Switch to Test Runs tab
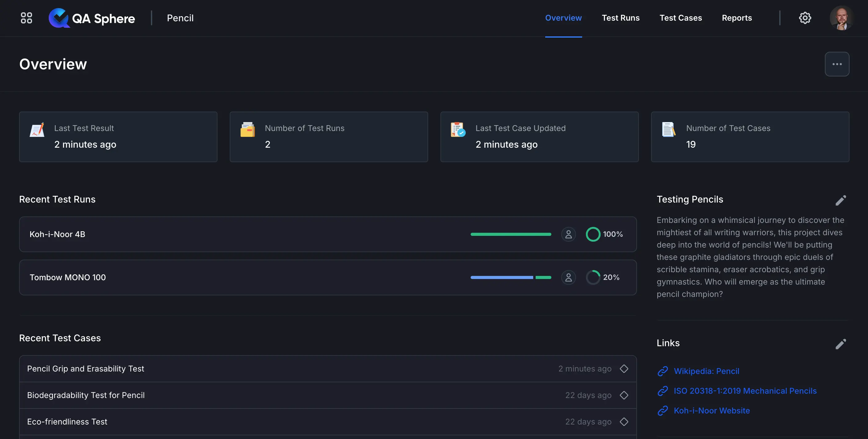Image resolution: width=868 pixels, height=439 pixels. (620, 18)
